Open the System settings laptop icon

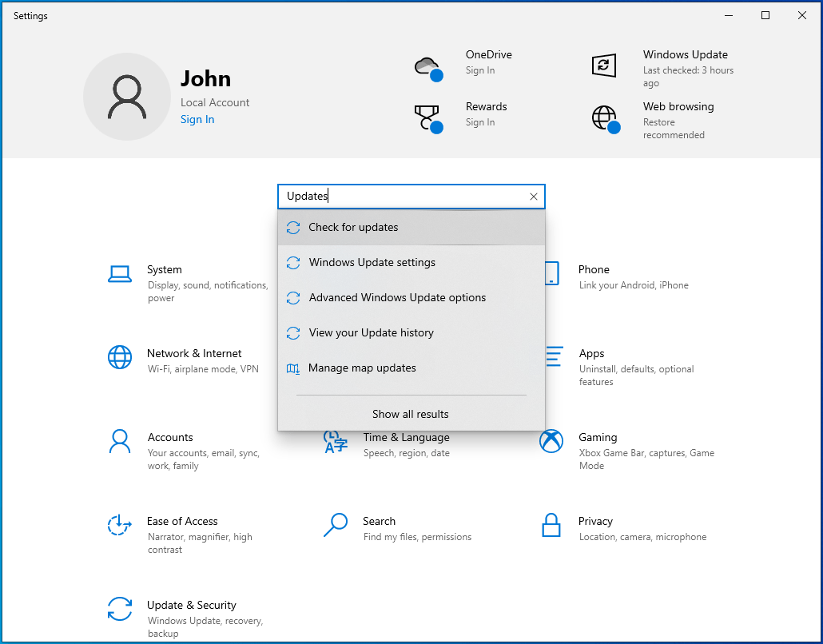(120, 275)
